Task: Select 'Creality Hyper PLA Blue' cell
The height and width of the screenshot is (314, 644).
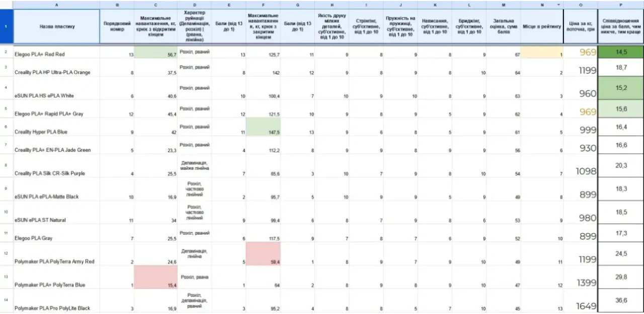Action: (56, 132)
